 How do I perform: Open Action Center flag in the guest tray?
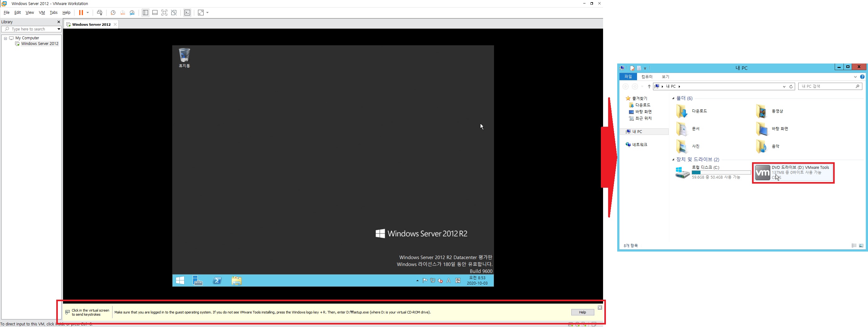tap(425, 280)
